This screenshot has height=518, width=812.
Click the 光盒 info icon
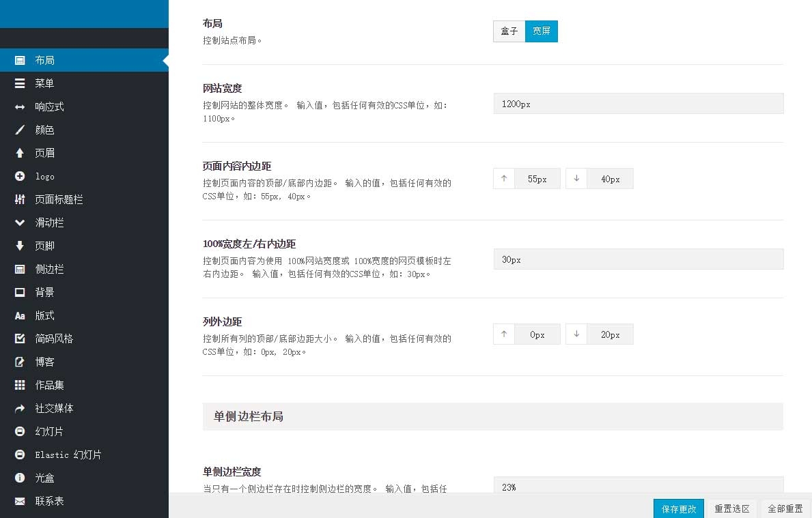point(20,478)
